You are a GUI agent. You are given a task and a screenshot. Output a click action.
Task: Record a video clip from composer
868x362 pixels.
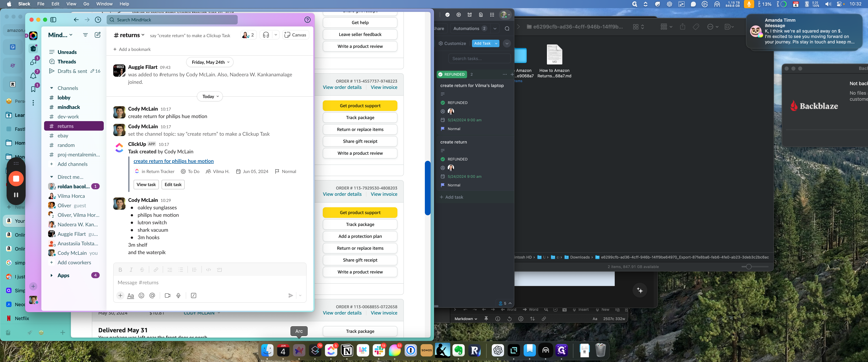click(167, 295)
